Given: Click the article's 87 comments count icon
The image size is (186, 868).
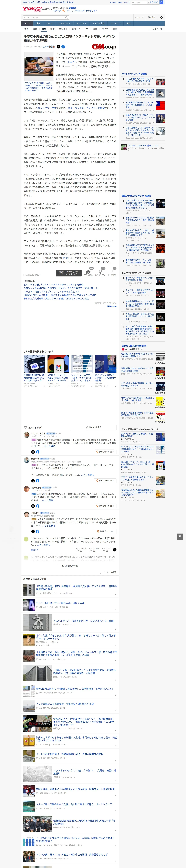Looking at the screenshot, I should tap(45, 47).
